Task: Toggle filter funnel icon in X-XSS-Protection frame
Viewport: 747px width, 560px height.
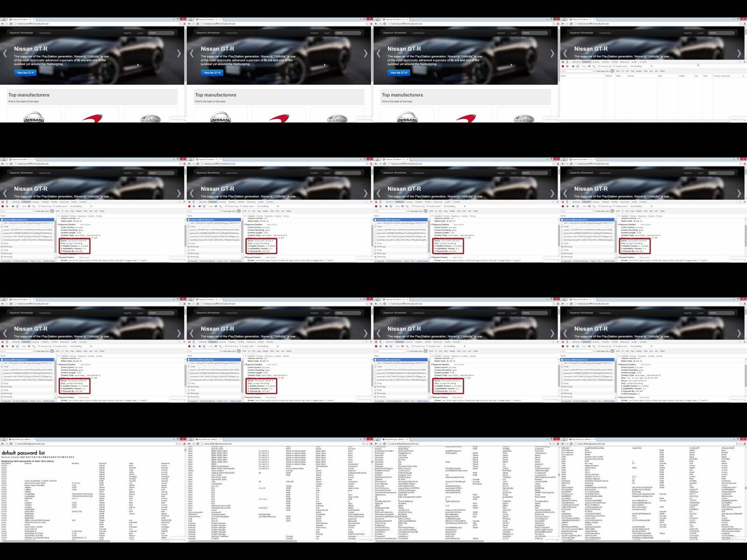Action: (578, 346)
